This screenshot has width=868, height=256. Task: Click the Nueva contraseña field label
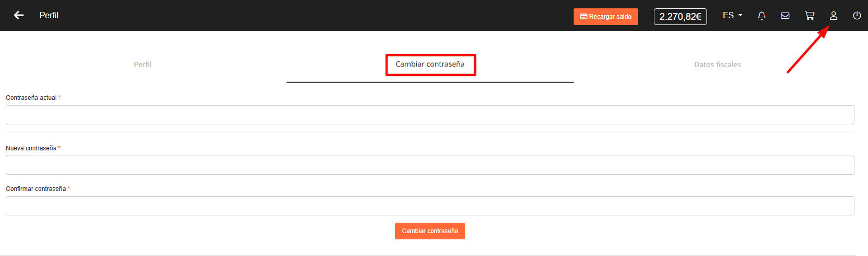click(31, 148)
